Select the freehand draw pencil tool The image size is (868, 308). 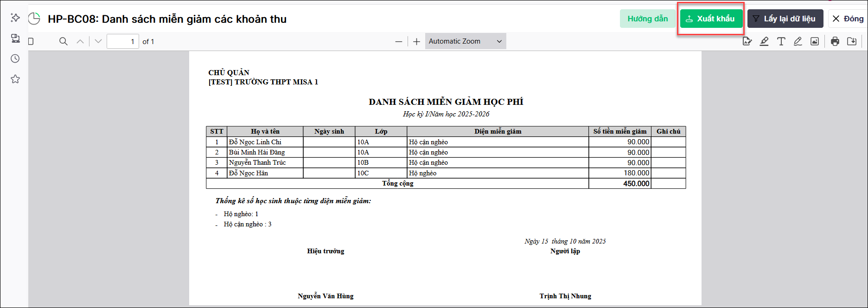tap(798, 41)
